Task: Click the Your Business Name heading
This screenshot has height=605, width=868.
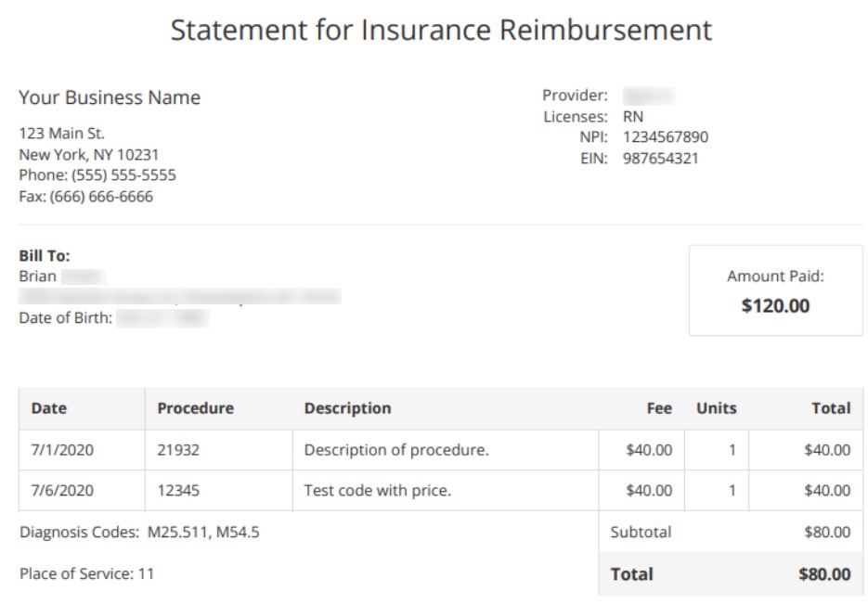Action: point(110,97)
